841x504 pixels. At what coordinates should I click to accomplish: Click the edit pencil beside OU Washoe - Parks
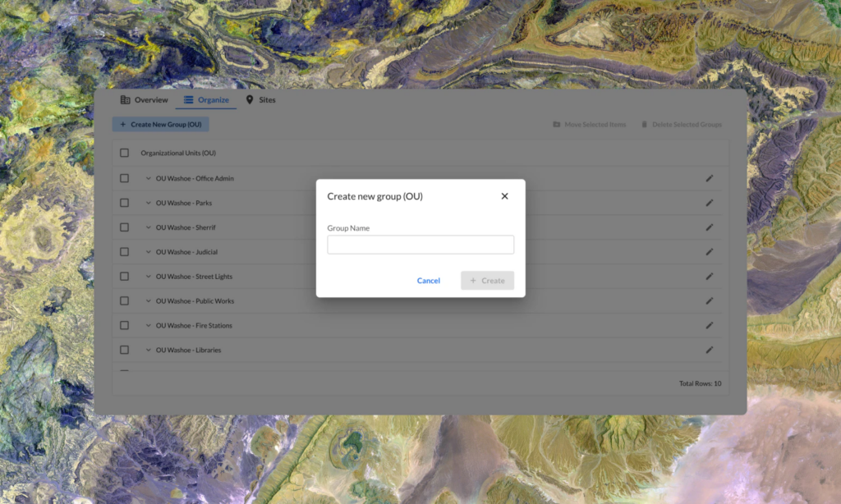tap(709, 203)
